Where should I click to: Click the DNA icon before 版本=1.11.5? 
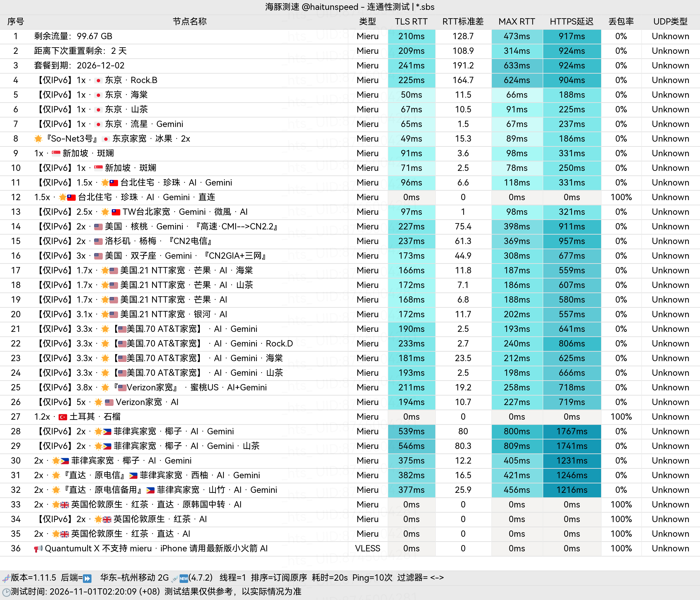[x=6, y=578]
